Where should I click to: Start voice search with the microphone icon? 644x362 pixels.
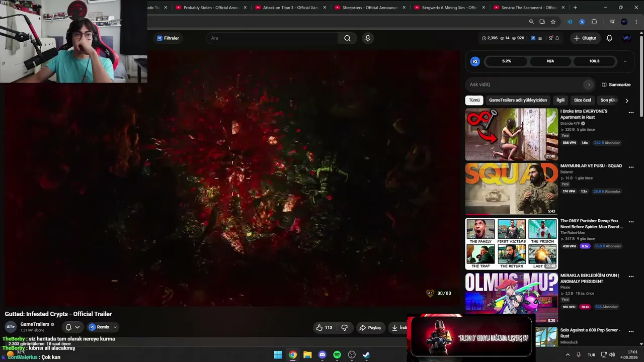pos(368,38)
